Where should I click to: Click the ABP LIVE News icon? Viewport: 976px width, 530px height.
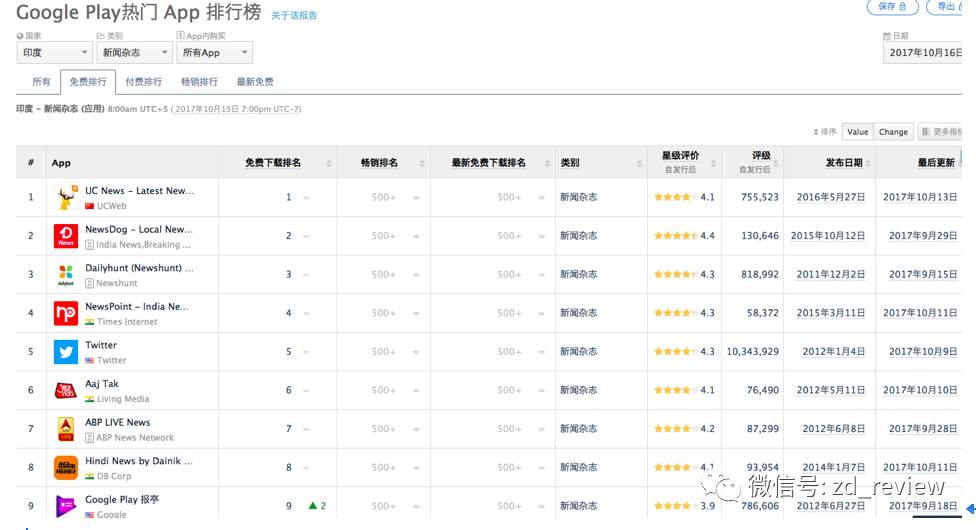coord(66,429)
